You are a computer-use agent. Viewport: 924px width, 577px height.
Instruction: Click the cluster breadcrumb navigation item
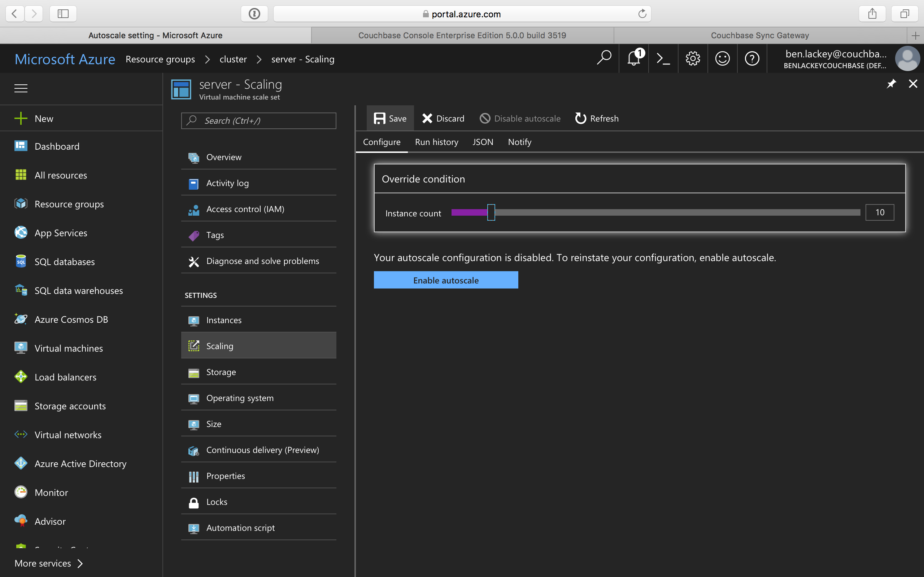click(x=233, y=59)
